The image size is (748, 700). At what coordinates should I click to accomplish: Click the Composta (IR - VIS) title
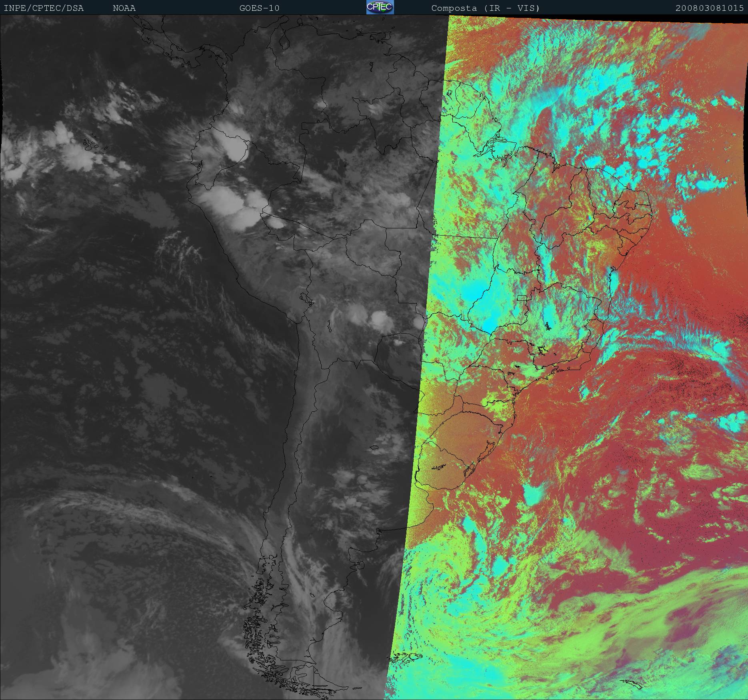point(485,8)
